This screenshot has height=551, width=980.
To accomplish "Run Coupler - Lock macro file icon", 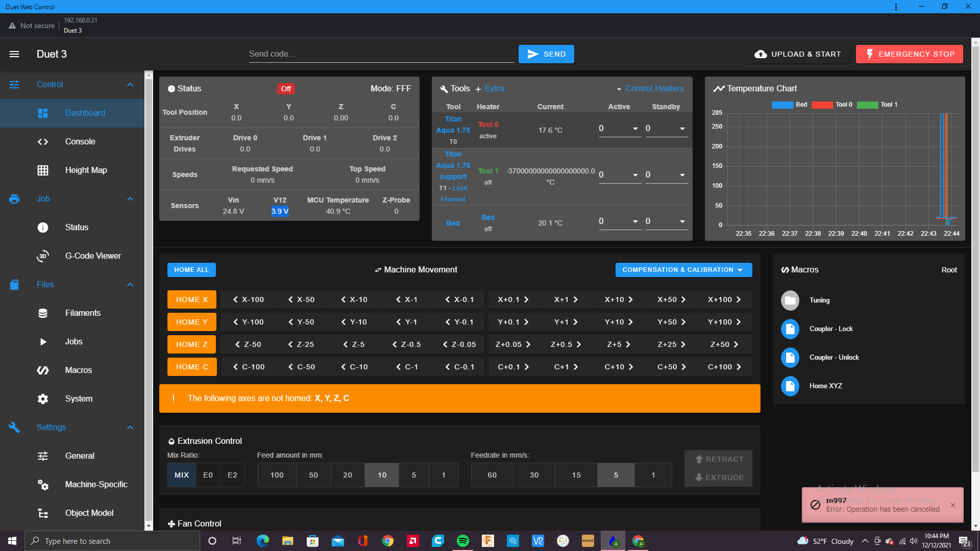I will click(x=790, y=329).
